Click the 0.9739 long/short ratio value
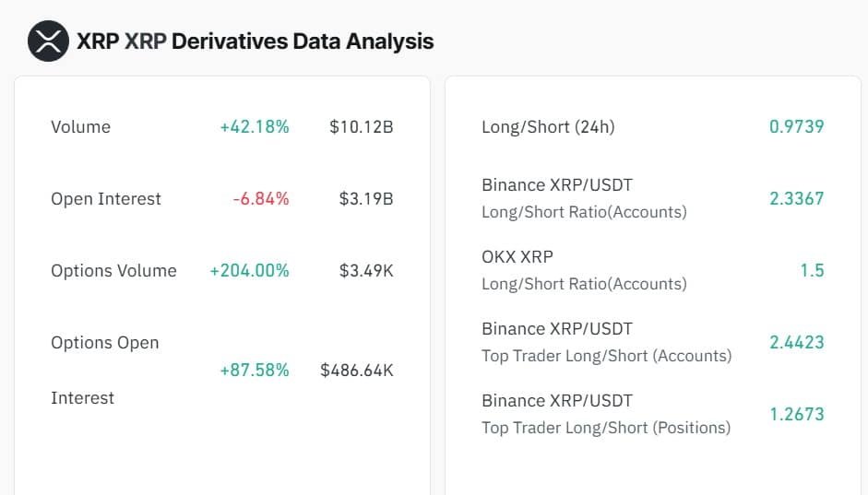868x495 pixels. point(796,127)
